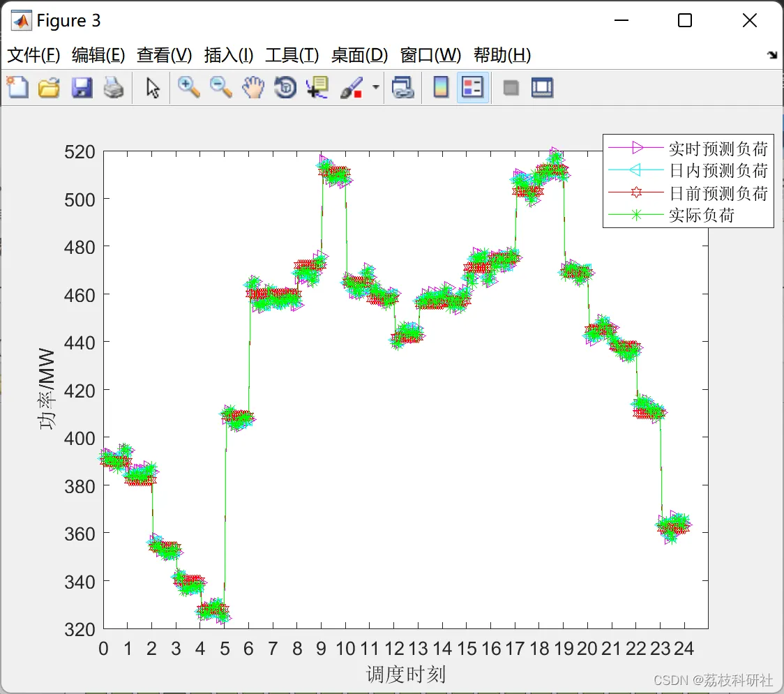Screen dimensions: 784x694
Task: Click the MATLAB logo in title bar
Action: point(22,20)
